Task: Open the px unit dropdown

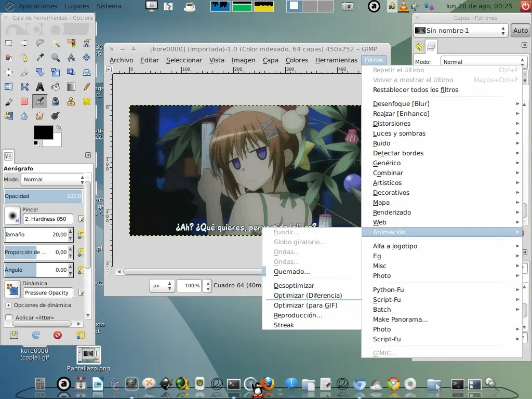Action: (x=162, y=286)
